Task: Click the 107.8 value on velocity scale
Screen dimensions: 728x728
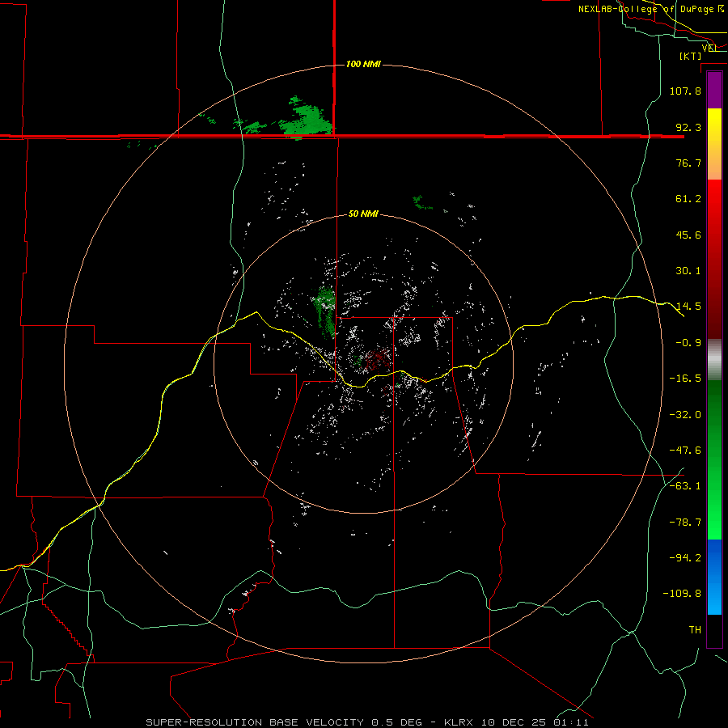Action: click(685, 91)
